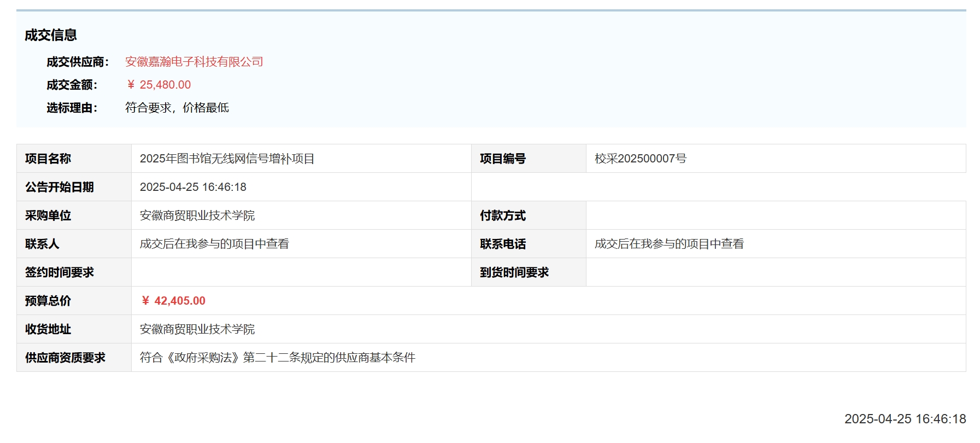Click the 项目名称 header cell
The height and width of the screenshot is (443, 980).
(48, 159)
